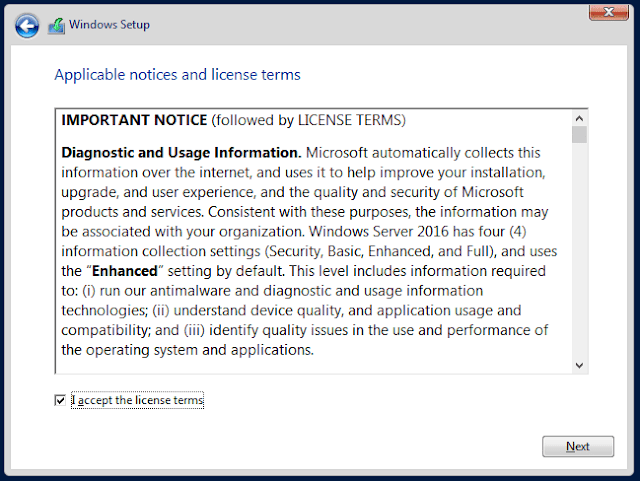Click the bold "IMPORTANT NOTICE" text
The image size is (640, 481).
tap(134, 120)
